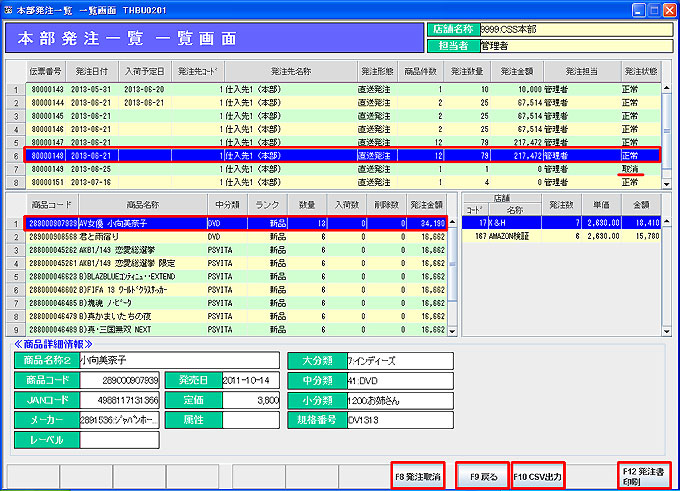
Task: Click the down arrow of the order list scrollbar
Action: tap(667, 184)
